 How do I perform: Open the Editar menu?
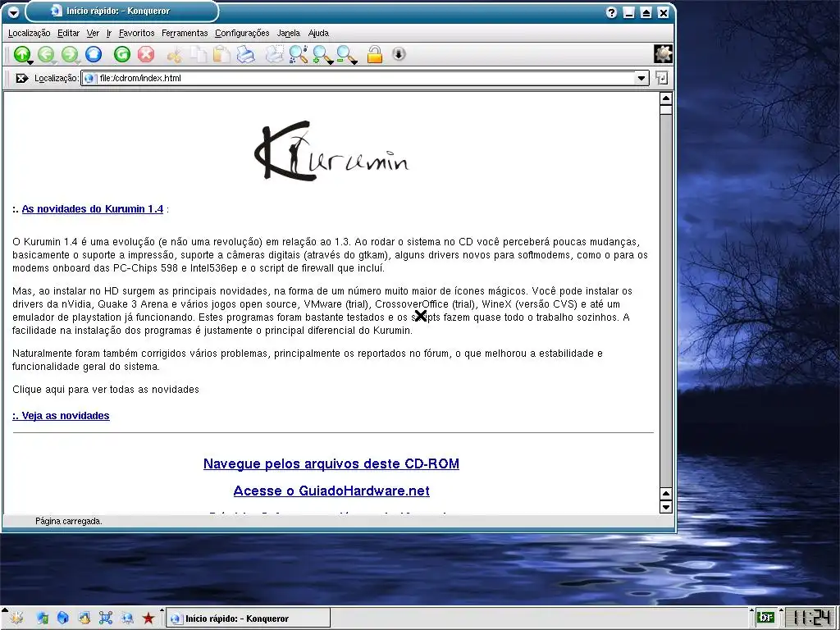click(69, 33)
